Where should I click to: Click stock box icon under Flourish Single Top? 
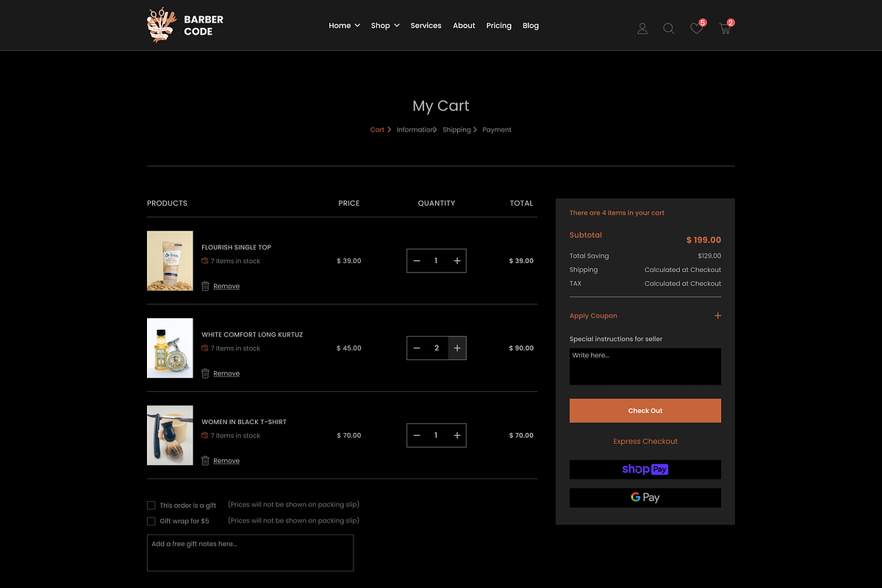[205, 261]
